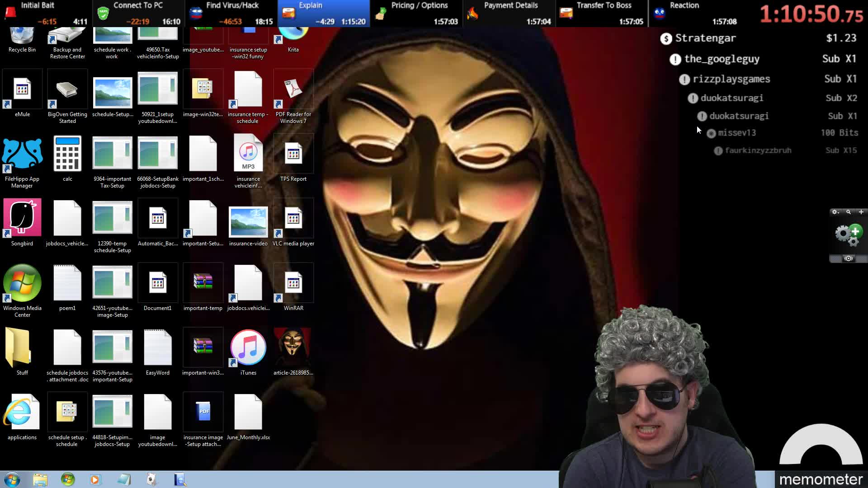
Task: Select the Transfer To Boss split
Action: coord(602,14)
